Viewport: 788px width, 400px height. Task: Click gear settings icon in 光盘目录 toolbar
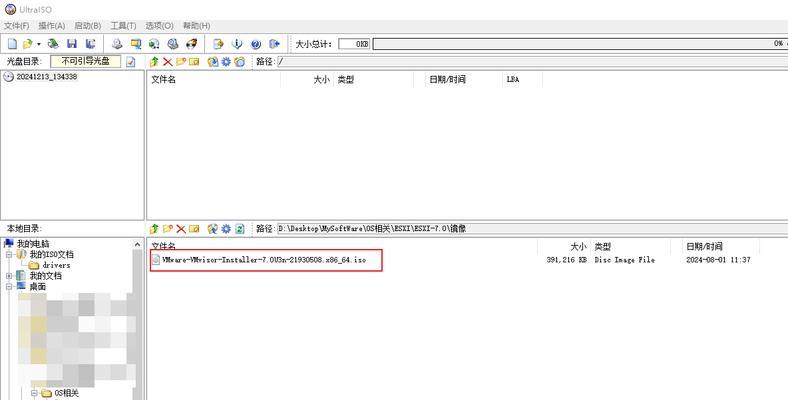tap(226, 61)
